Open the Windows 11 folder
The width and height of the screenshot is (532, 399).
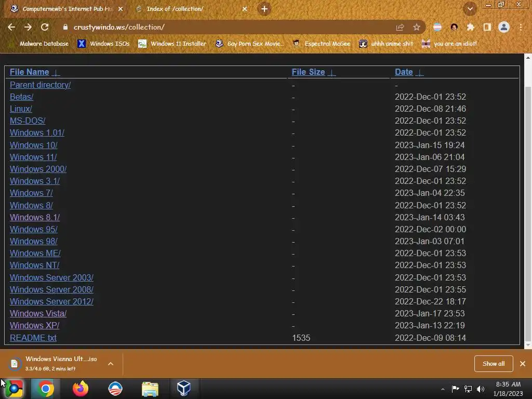(33, 157)
